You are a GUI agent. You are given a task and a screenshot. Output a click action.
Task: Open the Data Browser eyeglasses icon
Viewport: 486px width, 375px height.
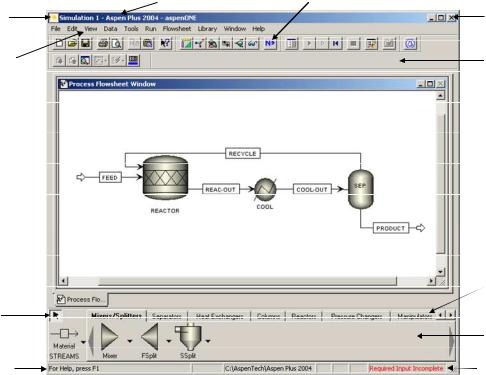pyautogui.click(x=252, y=44)
